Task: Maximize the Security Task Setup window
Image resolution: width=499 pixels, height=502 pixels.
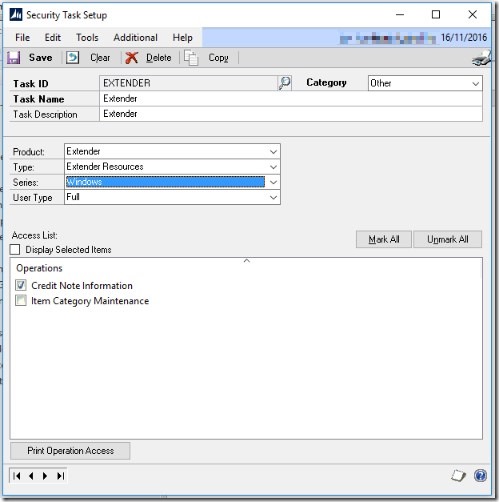Action: 436,15
